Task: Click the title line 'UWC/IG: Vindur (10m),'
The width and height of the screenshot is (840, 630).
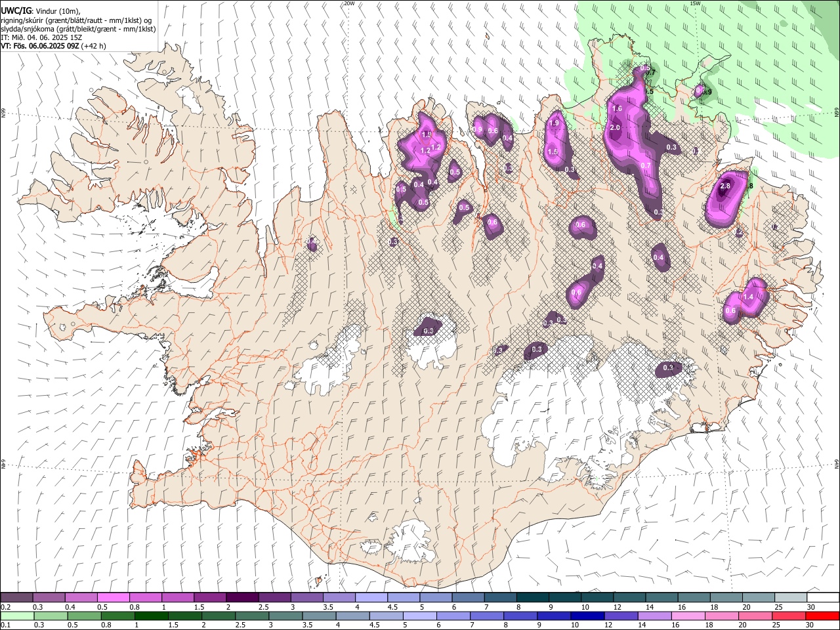Action: pos(41,11)
